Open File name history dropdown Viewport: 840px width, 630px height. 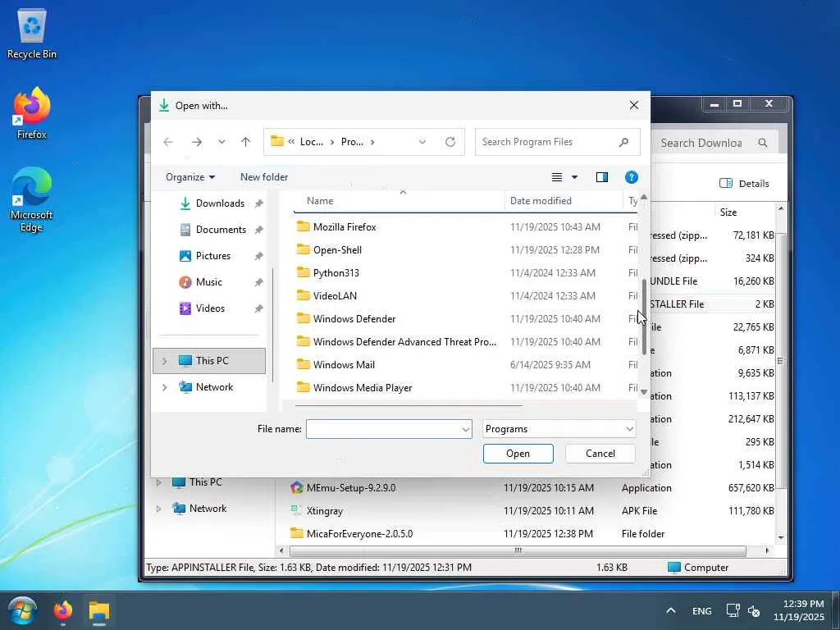coord(466,429)
